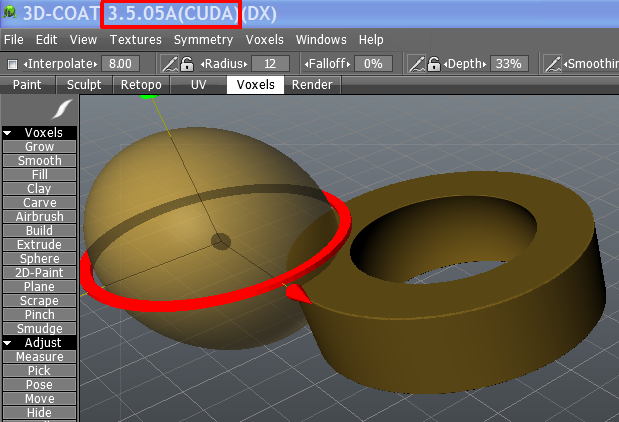Select the Pinch voxel tool

click(39, 315)
